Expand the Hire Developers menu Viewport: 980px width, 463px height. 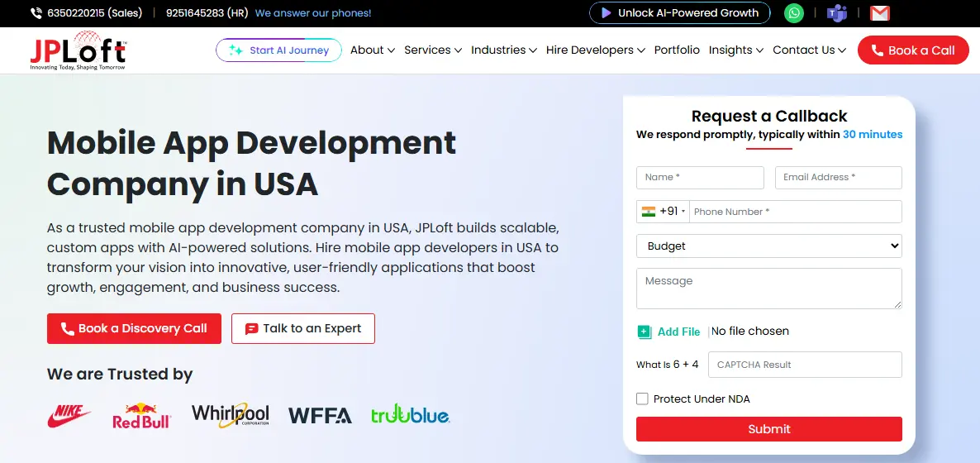coord(596,50)
